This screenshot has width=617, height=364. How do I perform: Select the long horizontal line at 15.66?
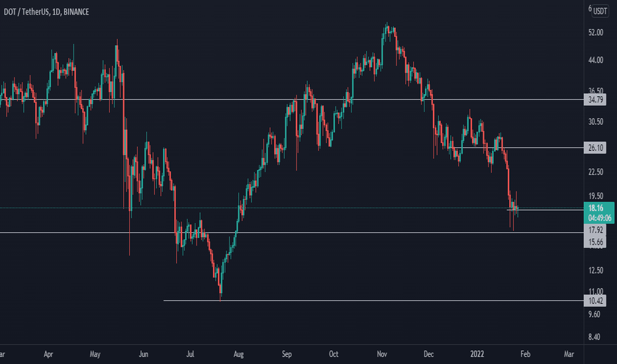291,232
